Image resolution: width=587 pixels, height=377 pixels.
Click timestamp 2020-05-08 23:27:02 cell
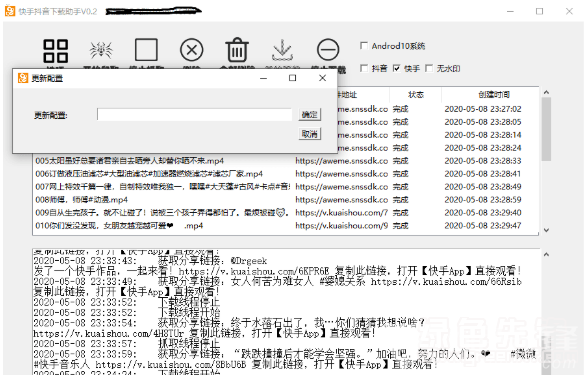pos(483,109)
